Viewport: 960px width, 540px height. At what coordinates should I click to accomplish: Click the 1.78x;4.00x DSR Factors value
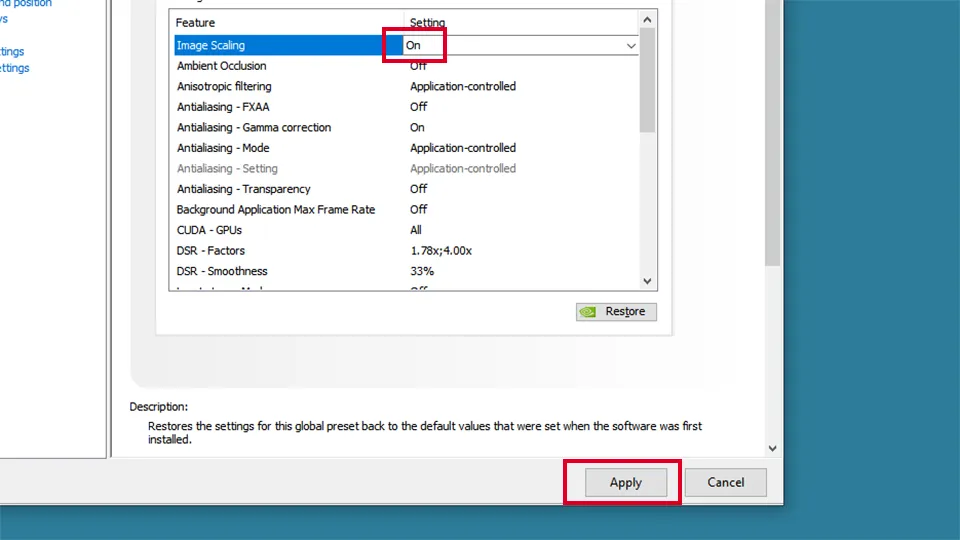pyautogui.click(x=441, y=251)
